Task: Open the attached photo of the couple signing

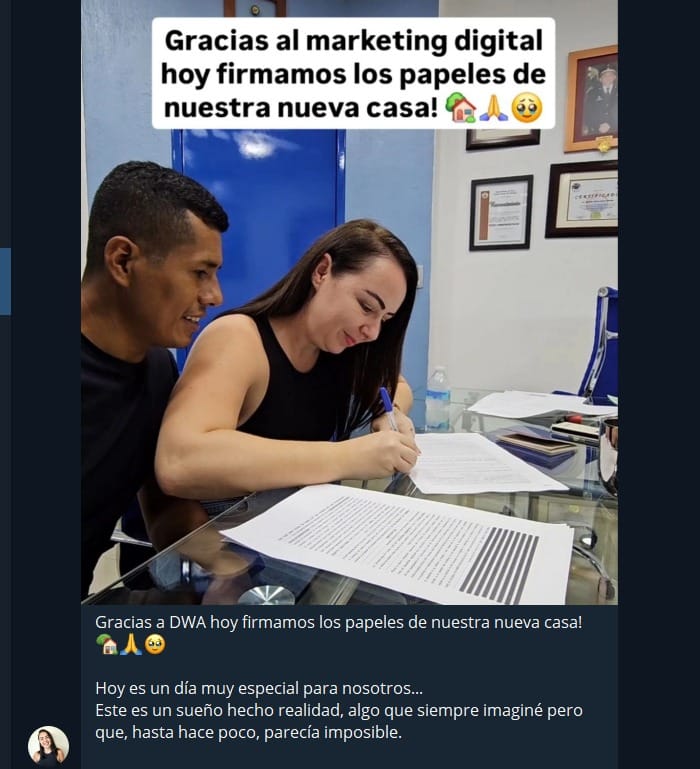Action: click(349, 302)
